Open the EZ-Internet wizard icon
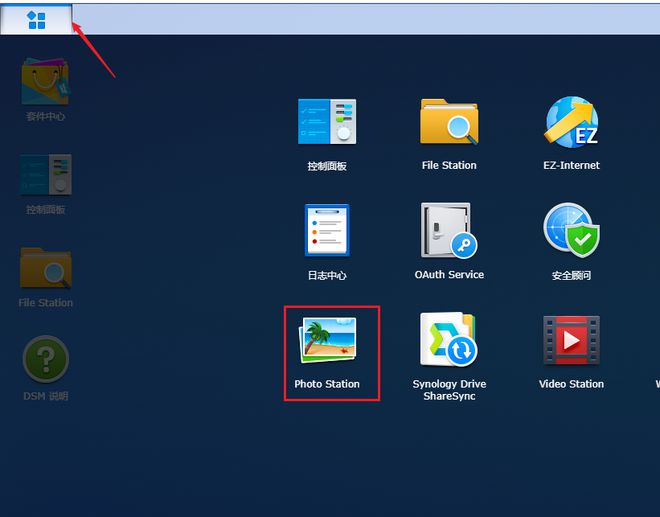660x517 pixels. pyautogui.click(x=571, y=122)
